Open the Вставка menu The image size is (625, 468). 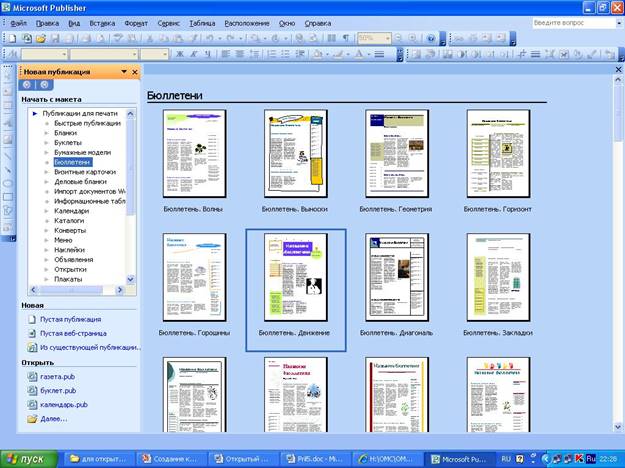click(x=102, y=23)
